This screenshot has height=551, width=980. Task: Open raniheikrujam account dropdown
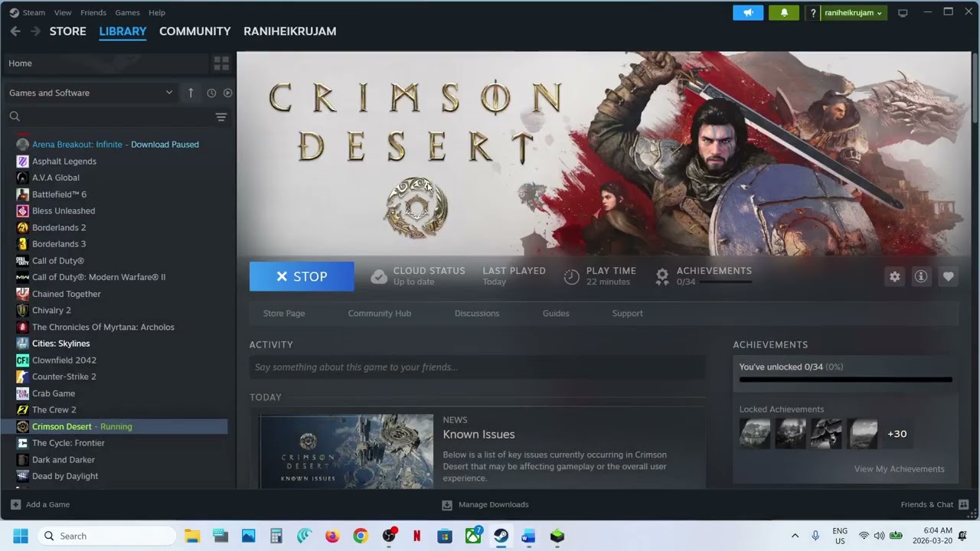click(853, 13)
